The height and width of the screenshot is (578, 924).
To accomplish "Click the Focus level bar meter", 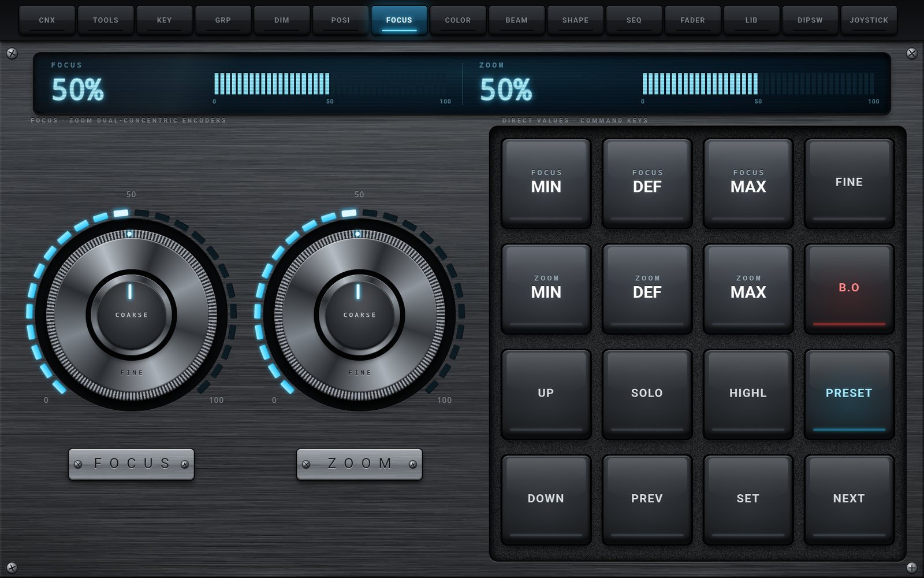I will 330,84.
